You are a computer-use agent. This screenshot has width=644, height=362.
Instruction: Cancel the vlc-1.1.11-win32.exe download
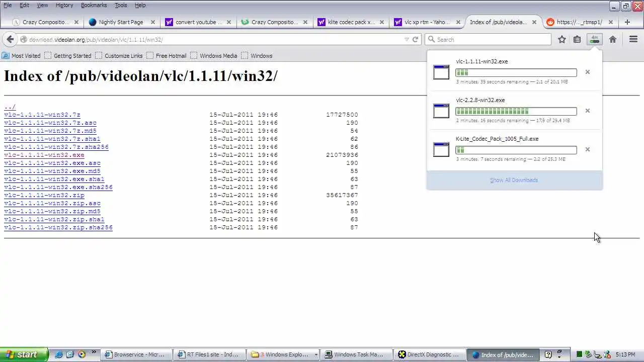click(587, 72)
